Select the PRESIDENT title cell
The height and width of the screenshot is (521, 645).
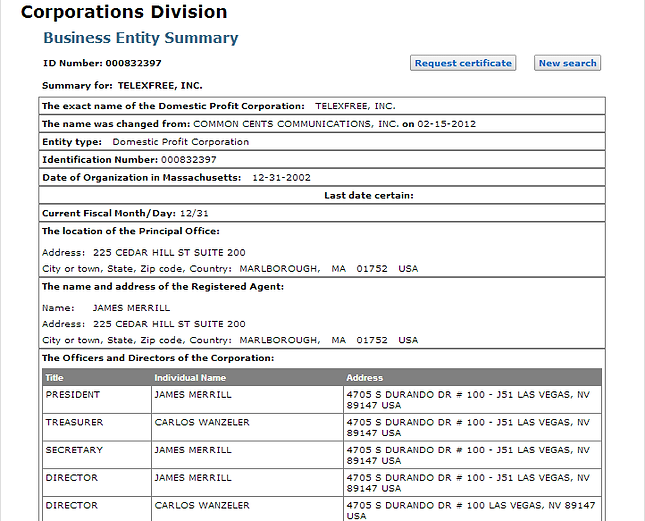pos(97,400)
